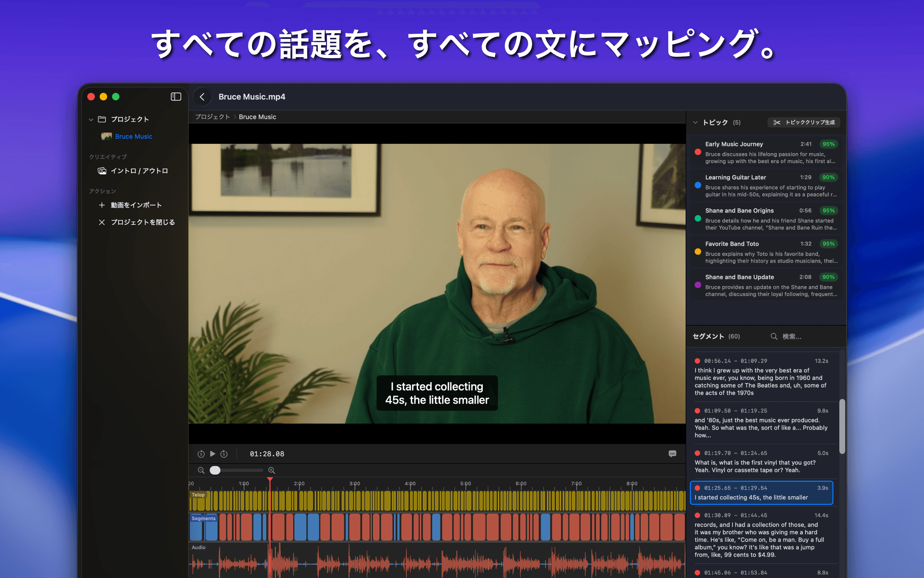Click purple dot of Shane and Bane Update
This screenshot has width=924, height=578.
click(698, 285)
